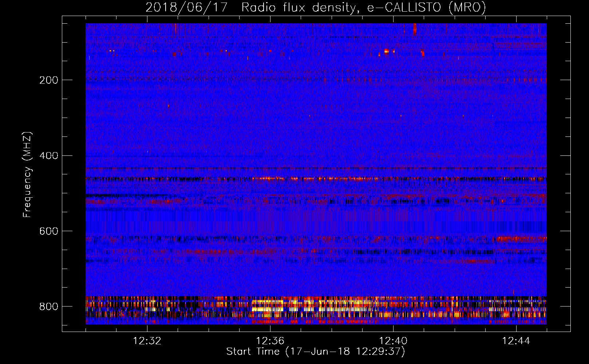Click the 400 frequency tick label
Screen dimensions: 589x364
[x=49, y=156]
